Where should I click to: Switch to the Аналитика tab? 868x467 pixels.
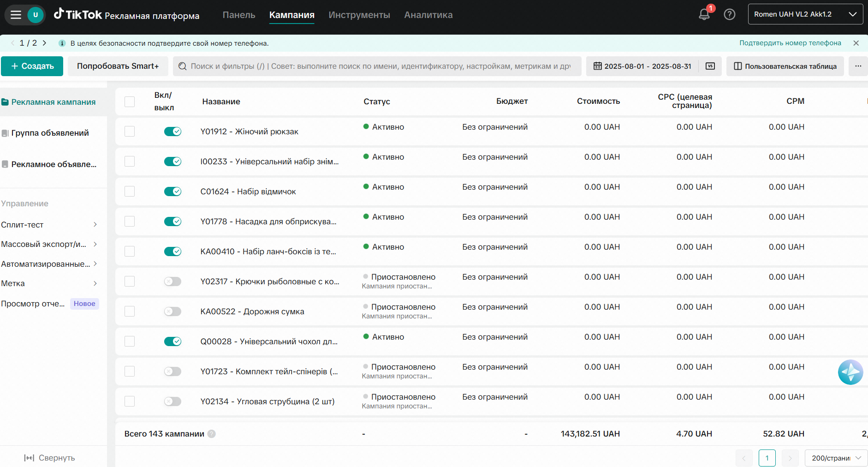point(428,15)
